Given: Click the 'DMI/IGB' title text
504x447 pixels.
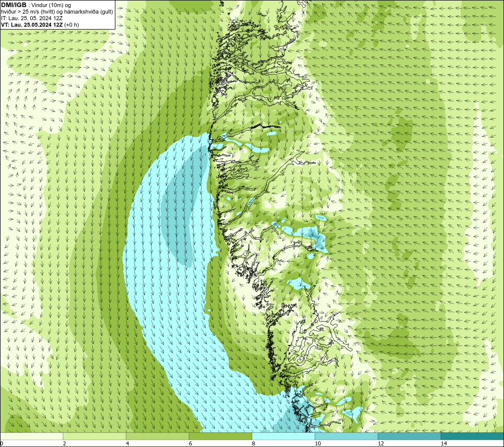Looking at the screenshot, I should click(14, 5).
